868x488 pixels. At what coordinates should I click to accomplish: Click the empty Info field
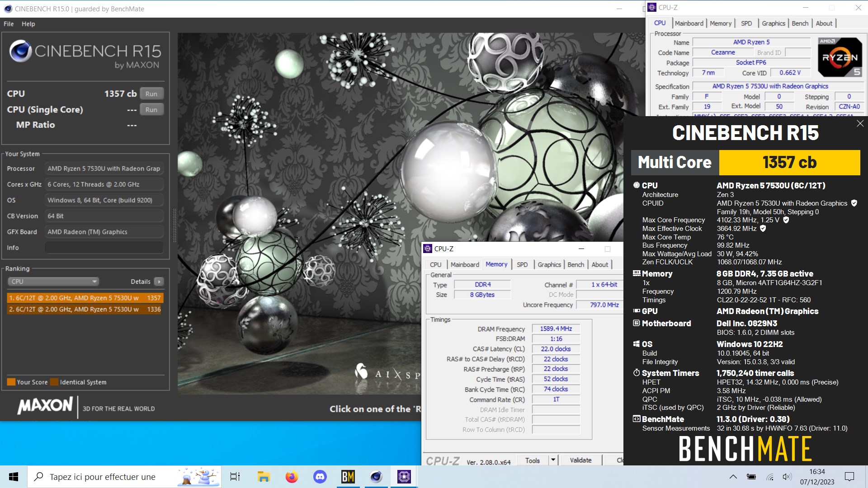click(x=104, y=248)
